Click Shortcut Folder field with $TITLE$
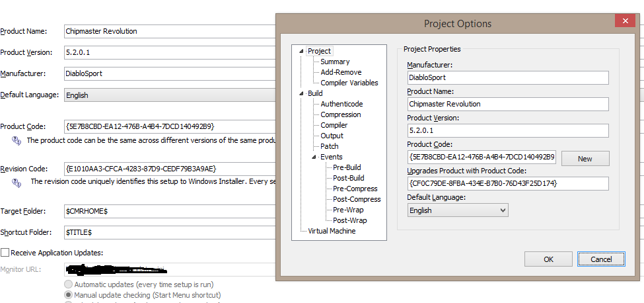644x303 pixels. click(x=170, y=232)
